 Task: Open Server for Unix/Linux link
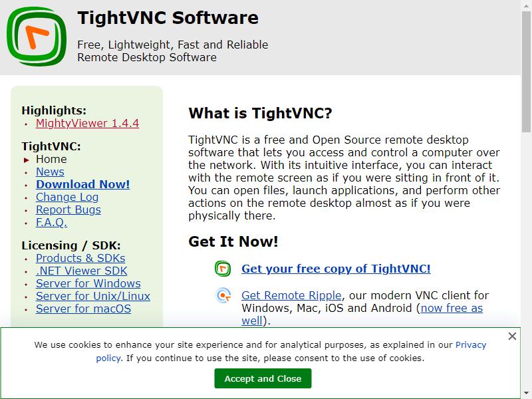pos(93,296)
